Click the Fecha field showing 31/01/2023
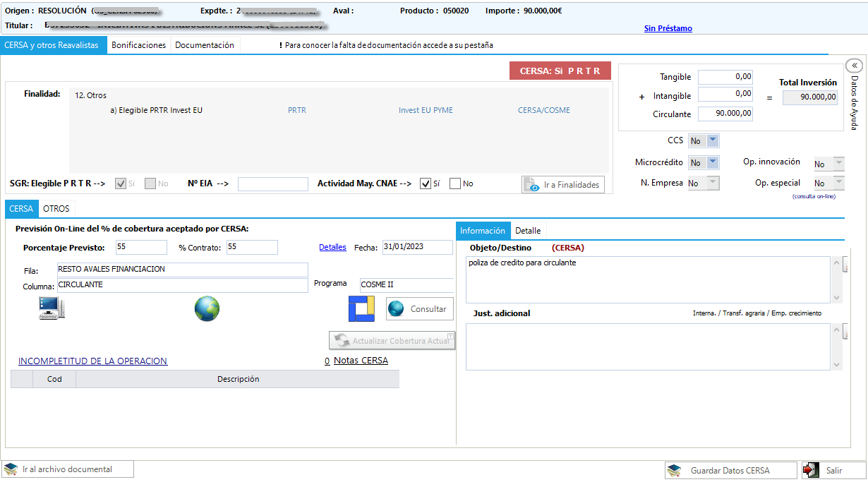 pyautogui.click(x=417, y=247)
